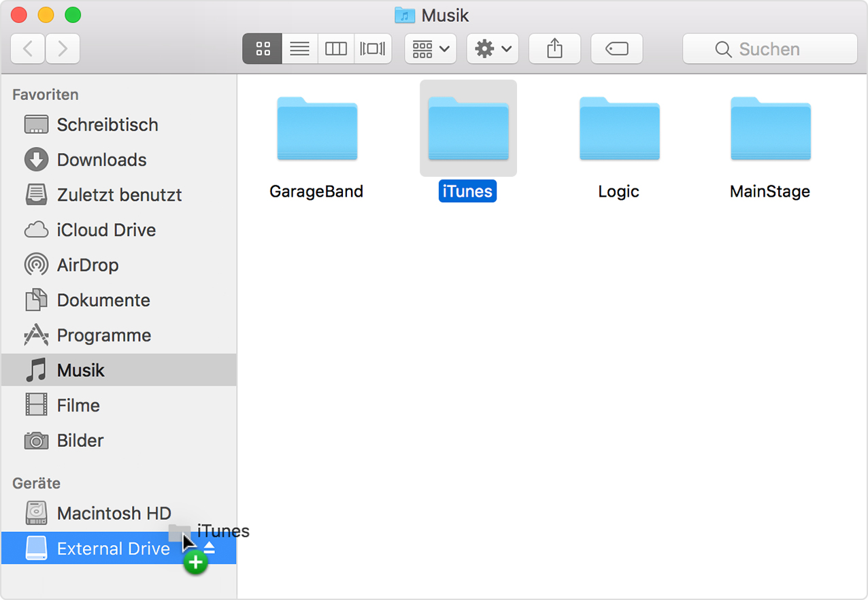This screenshot has height=600, width=868.
Task: Click the Zuletzt benutzt tray icon
Action: pyautogui.click(x=36, y=195)
